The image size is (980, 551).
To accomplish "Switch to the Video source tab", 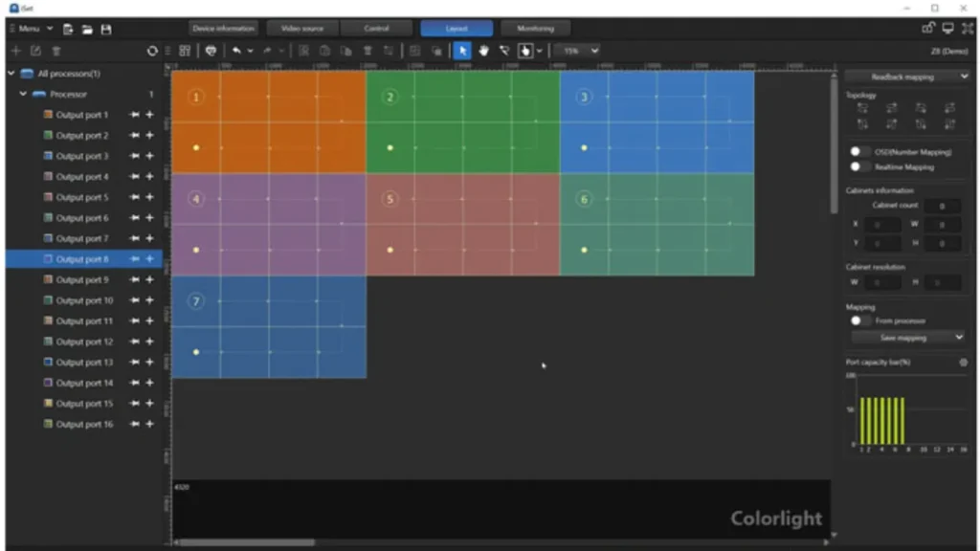I will coord(301,29).
